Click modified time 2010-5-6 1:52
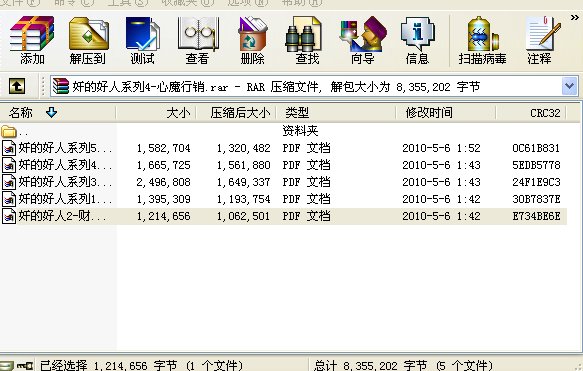The image size is (583, 371). (x=441, y=148)
